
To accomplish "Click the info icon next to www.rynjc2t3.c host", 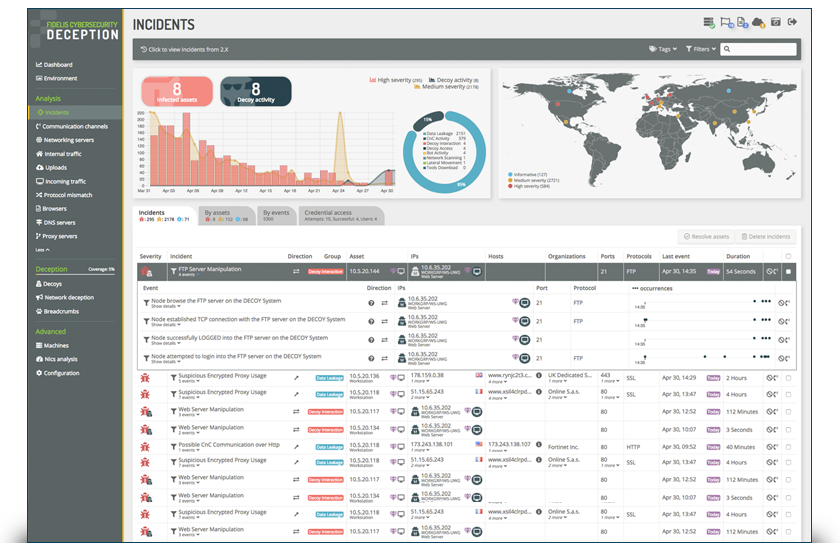I will click(539, 375).
